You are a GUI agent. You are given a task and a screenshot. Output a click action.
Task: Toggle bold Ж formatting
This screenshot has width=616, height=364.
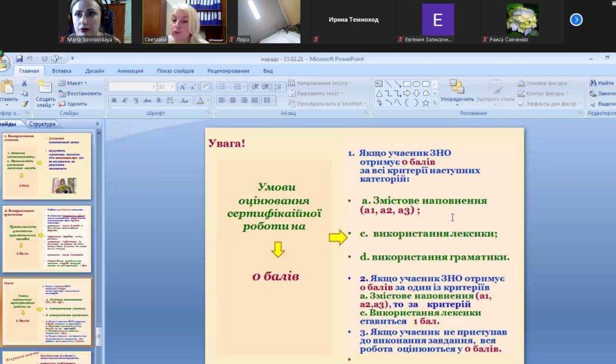[x=114, y=100]
